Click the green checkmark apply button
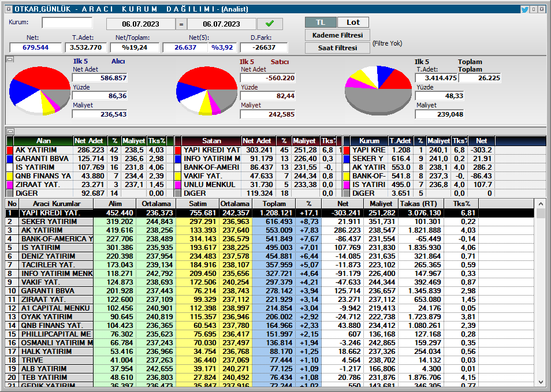 click(x=270, y=24)
